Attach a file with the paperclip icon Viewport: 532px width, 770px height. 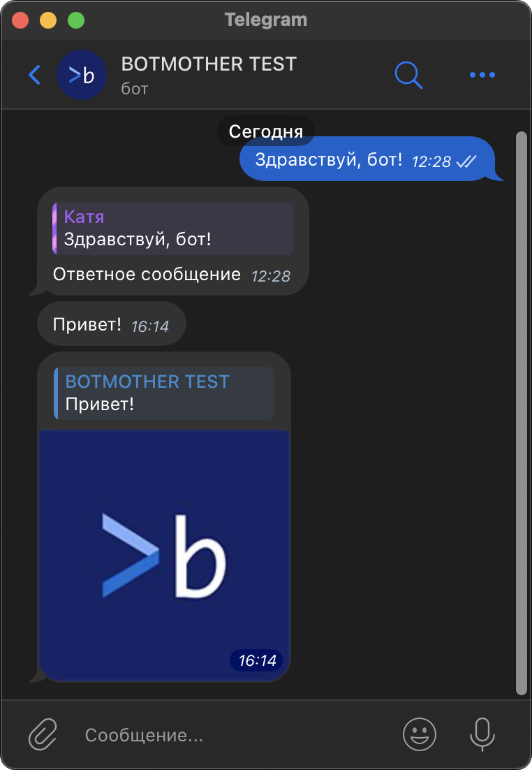tap(43, 734)
